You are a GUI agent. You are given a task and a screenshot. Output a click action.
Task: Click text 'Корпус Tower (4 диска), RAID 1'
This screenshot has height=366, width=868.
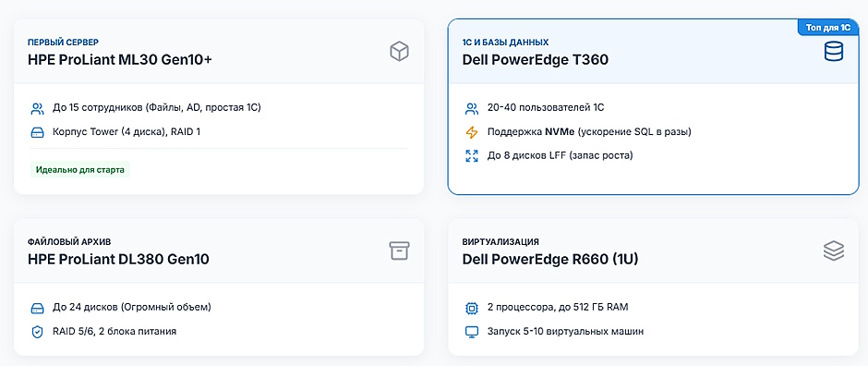[x=127, y=132]
